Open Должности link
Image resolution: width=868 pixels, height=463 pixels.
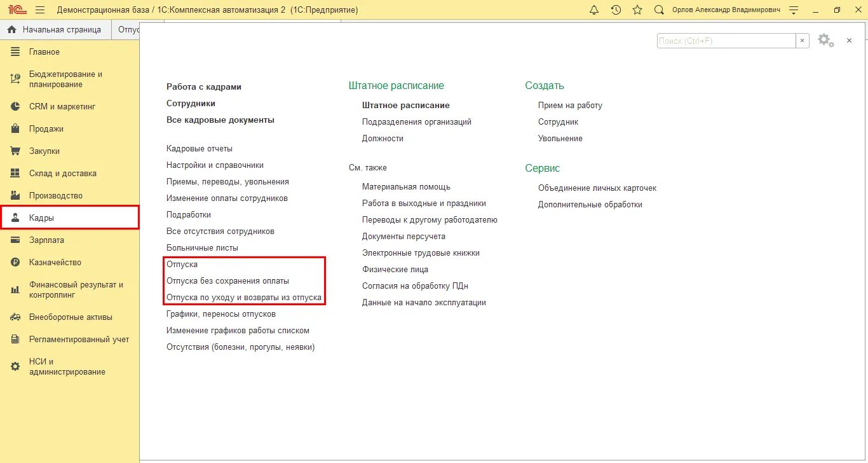[x=383, y=138]
